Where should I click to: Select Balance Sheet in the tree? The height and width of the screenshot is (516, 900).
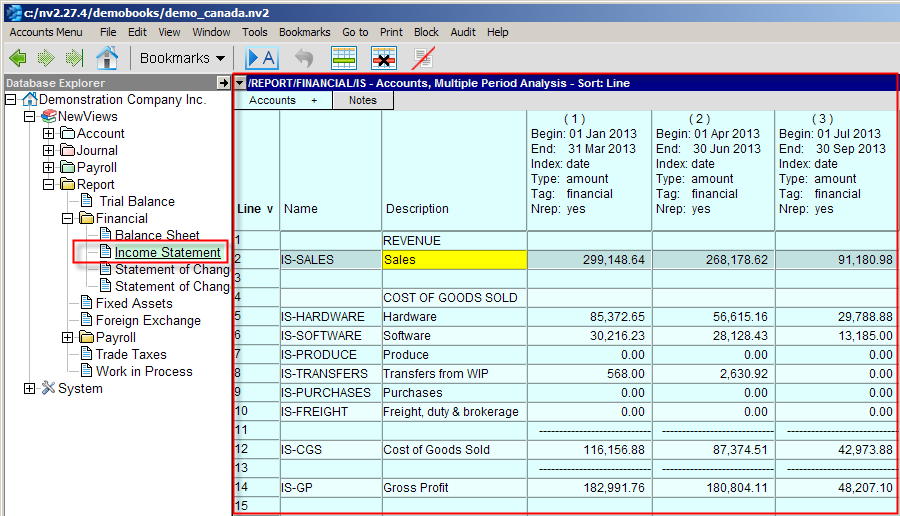coord(157,236)
